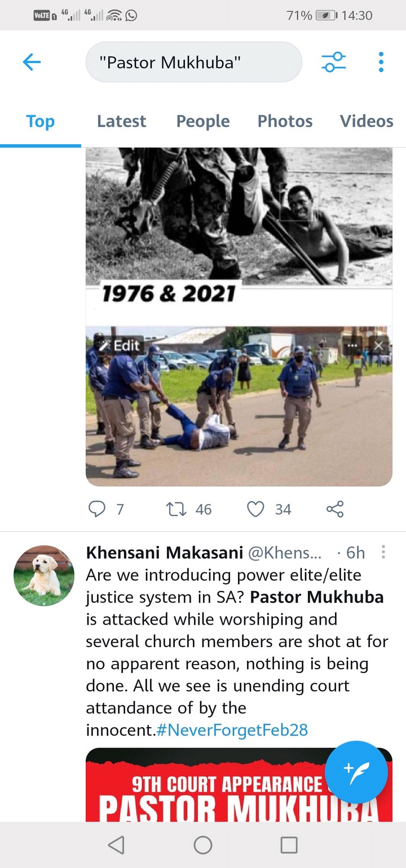This screenshot has height=868, width=406.
Task: Open Khensani Makasani's dog profile picture
Action: 44,575
